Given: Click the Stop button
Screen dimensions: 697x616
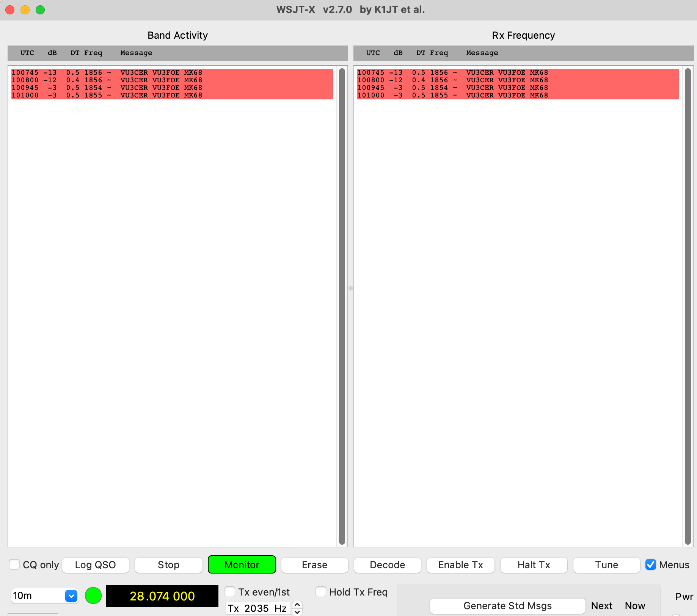Looking at the screenshot, I should click(168, 565).
